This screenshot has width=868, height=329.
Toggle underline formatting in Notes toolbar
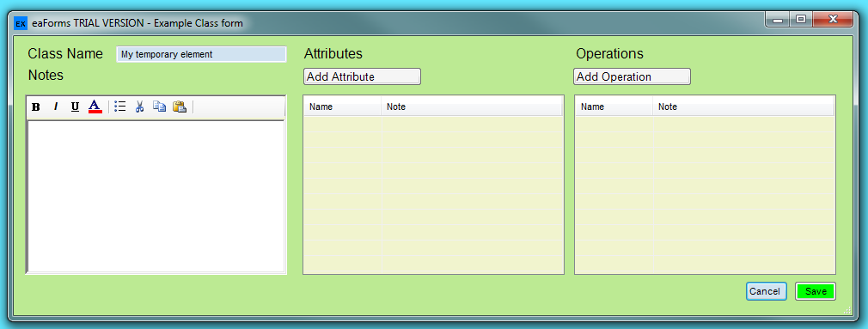(76, 107)
